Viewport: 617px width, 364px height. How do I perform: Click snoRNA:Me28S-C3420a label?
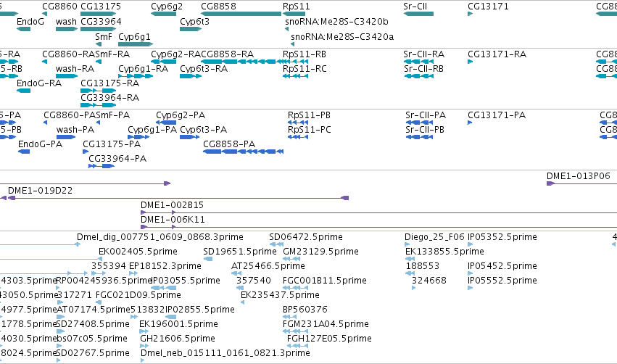pos(342,37)
